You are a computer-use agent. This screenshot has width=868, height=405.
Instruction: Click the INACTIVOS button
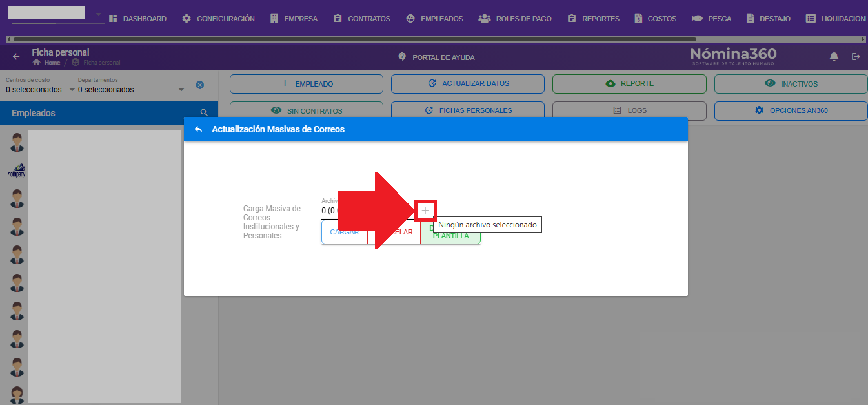[791, 84]
